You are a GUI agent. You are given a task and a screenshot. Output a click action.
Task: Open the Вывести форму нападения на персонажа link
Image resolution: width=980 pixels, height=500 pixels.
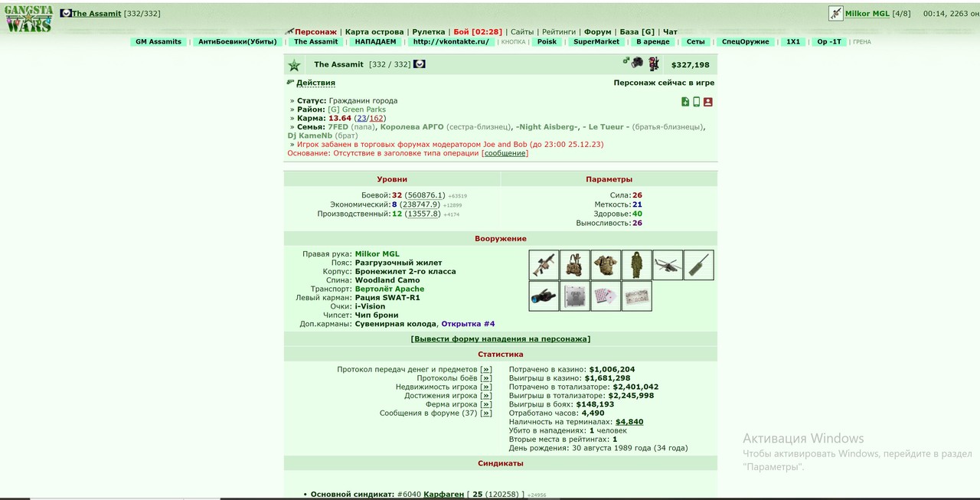[x=501, y=338]
